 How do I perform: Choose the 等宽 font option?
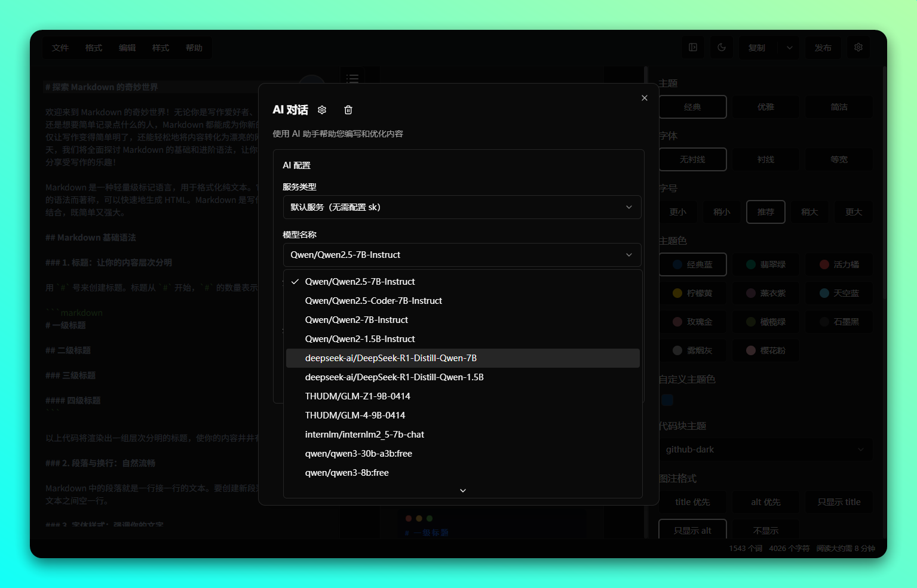point(839,159)
